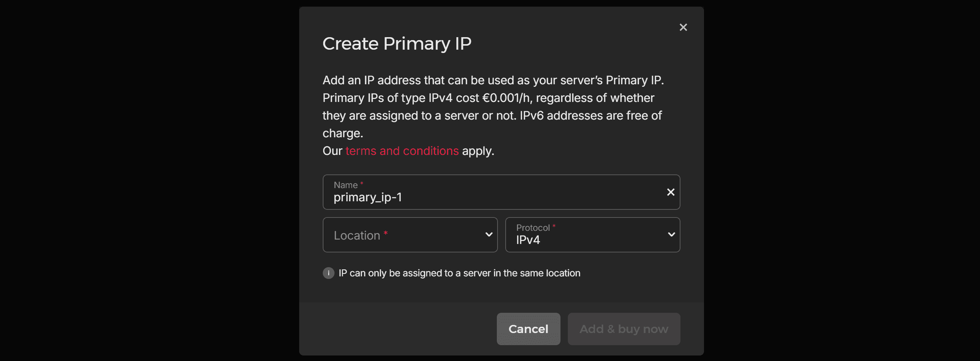This screenshot has height=361, width=980.
Task: Click the Location field label
Action: point(358,235)
